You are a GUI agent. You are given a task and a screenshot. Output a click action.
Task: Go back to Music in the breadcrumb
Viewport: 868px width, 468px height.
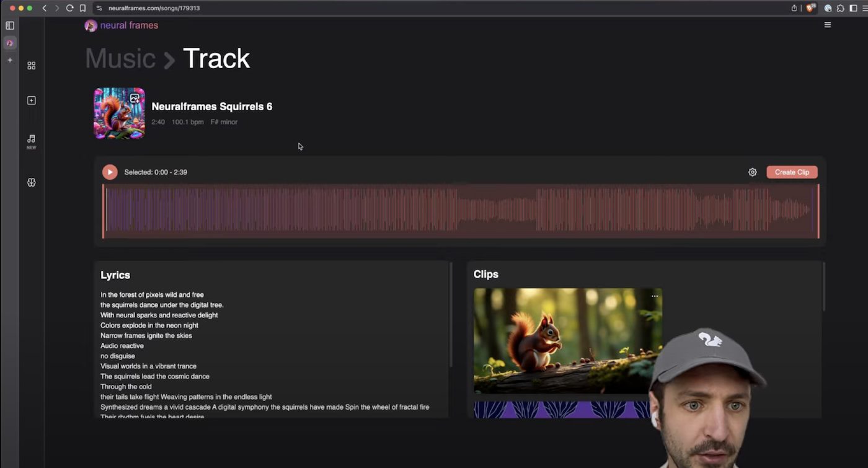point(120,58)
